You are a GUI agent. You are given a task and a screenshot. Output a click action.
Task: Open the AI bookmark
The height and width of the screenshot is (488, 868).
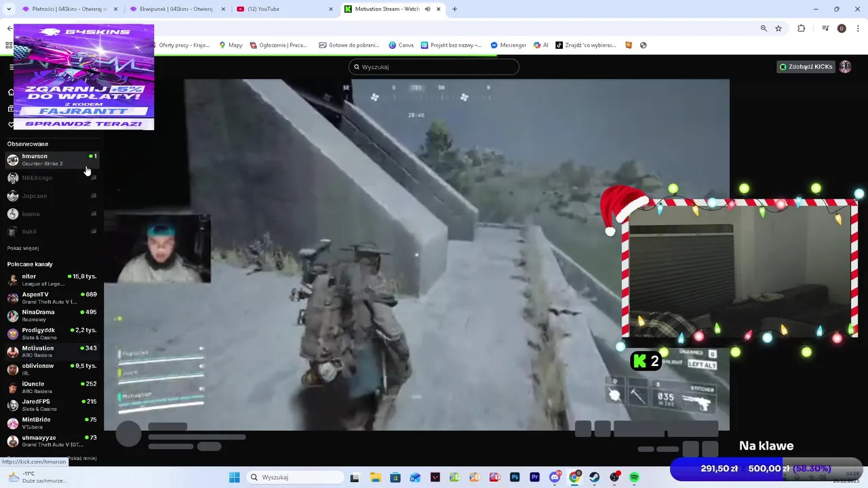click(x=541, y=45)
